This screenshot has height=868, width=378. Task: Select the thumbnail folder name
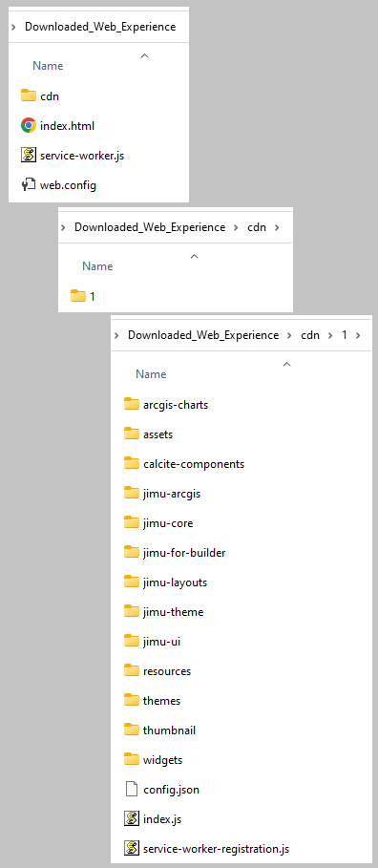(169, 730)
